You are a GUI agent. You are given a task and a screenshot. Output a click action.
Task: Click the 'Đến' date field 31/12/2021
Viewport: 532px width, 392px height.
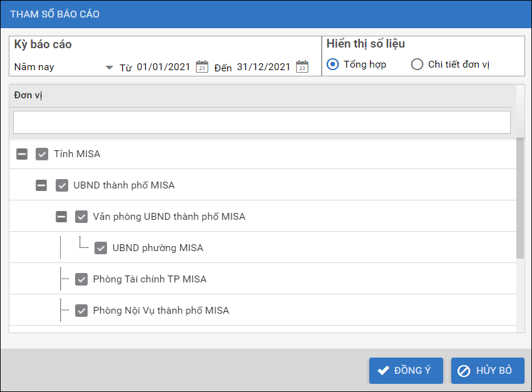[263, 67]
